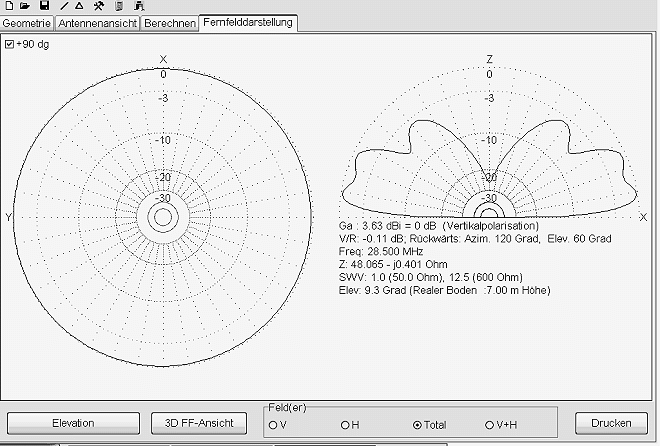
Task: Select the Fernfelddarstellung tab
Action: [x=250, y=21]
